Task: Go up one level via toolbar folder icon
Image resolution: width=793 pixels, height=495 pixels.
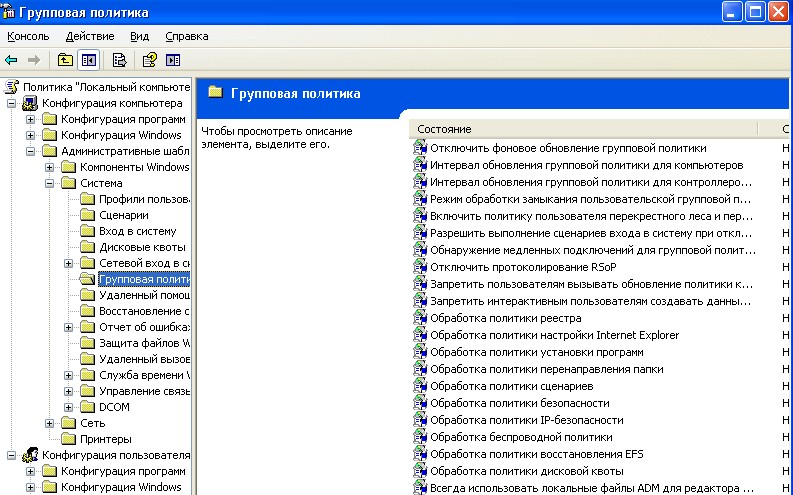Action: click(65, 61)
